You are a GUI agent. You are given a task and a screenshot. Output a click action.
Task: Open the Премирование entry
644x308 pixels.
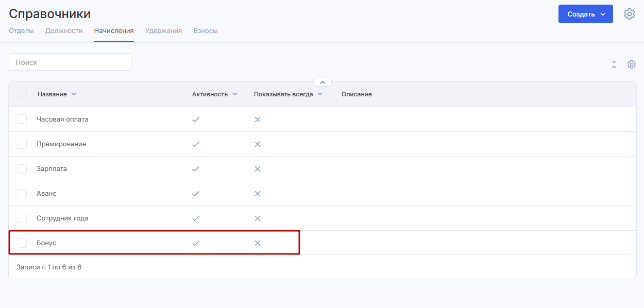pyautogui.click(x=61, y=144)
